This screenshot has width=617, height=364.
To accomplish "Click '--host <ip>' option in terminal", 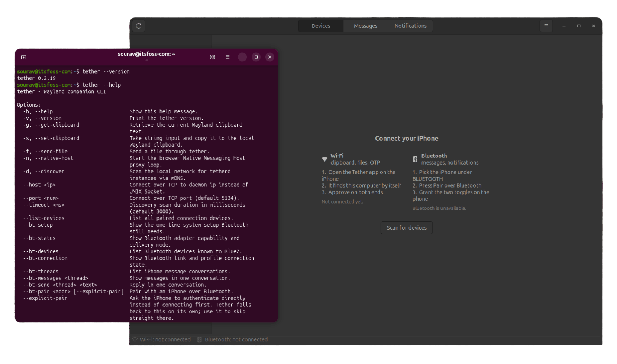I will (39, 185).
